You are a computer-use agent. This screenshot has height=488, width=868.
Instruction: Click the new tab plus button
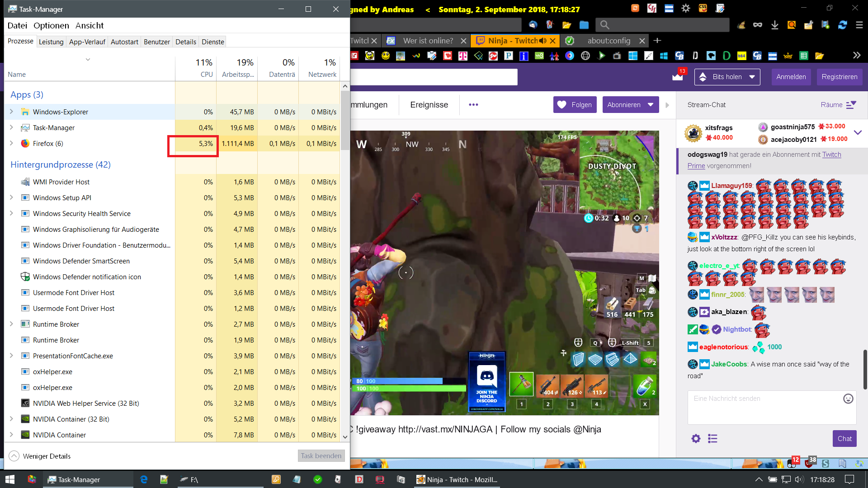657,41
